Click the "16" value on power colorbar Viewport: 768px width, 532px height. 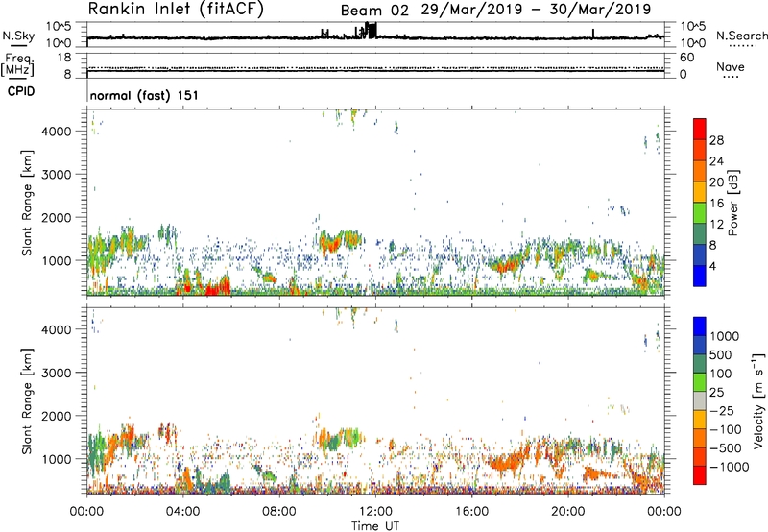click(716, 204)
